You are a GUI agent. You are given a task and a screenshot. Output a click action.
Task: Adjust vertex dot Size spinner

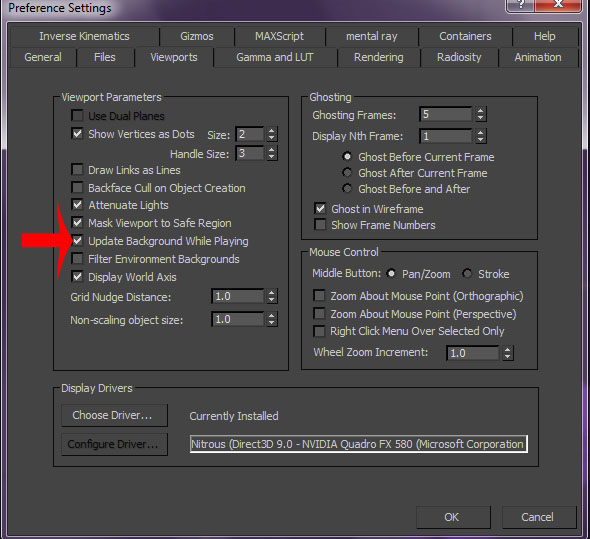272,134
